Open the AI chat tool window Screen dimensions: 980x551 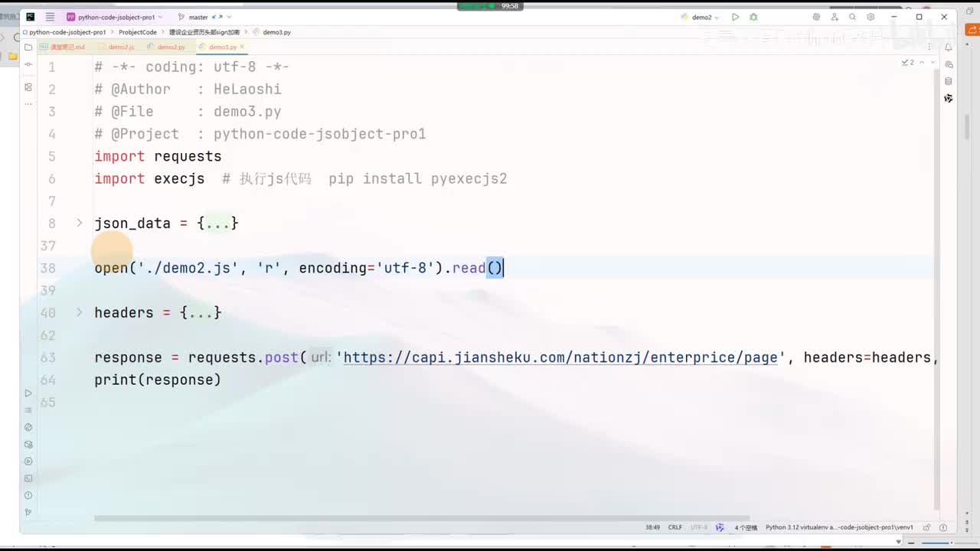(949, 64)
